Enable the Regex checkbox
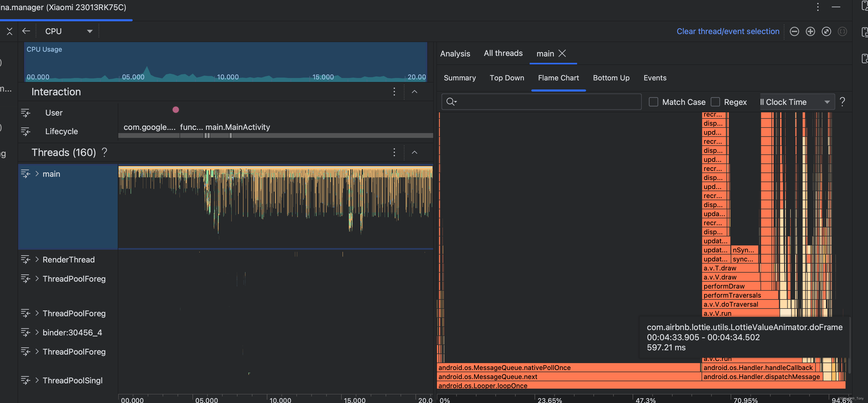The width and height of the screenshot is (868, 403). [x=715, y=102]
